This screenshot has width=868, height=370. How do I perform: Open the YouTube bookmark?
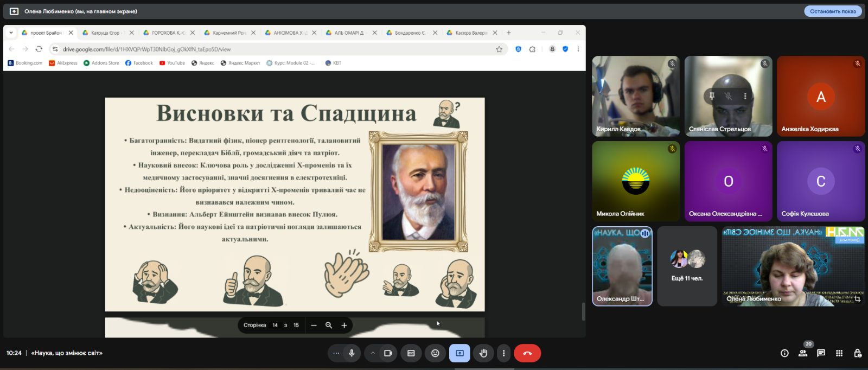(172, 63)
